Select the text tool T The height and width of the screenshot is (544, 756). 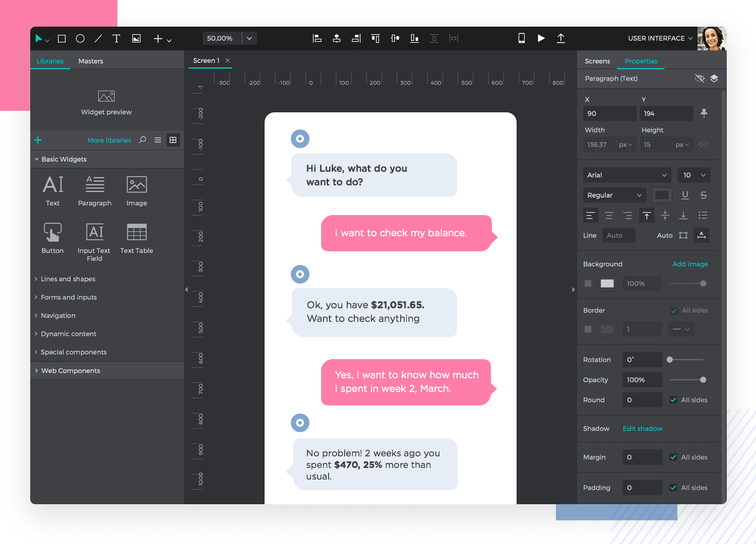(x=116, y=39)
